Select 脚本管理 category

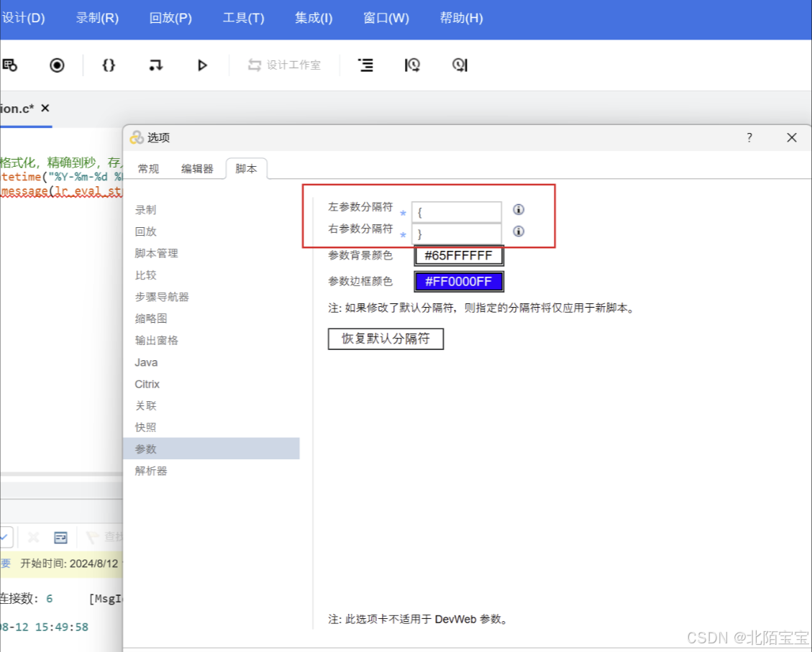coord(156,254)
